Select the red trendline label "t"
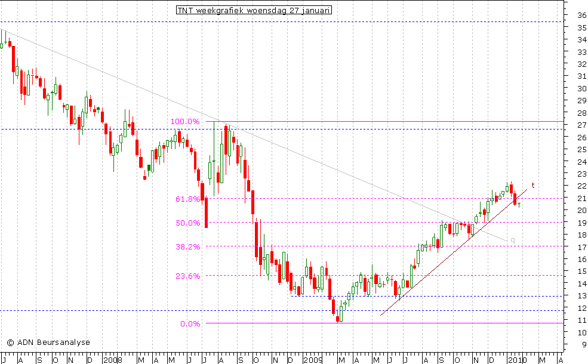The image size is (588, 364). (533, 186)
